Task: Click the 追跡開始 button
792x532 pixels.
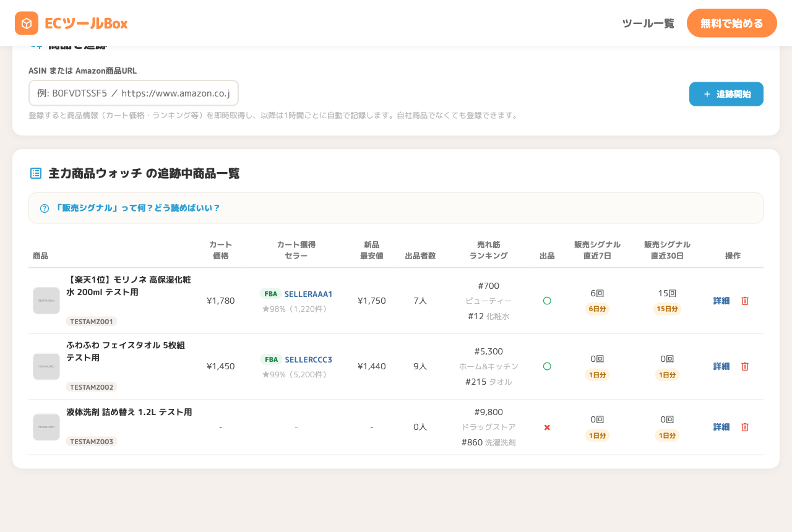Action: (x=726, y=94)
